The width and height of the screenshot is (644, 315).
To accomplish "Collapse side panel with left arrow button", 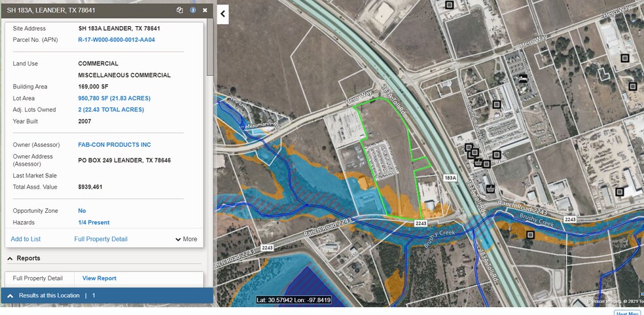I will pos(223,14).
